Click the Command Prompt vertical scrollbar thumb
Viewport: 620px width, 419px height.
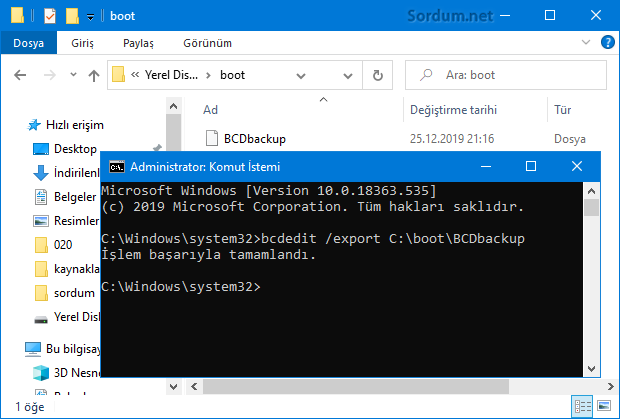point(592,208)
